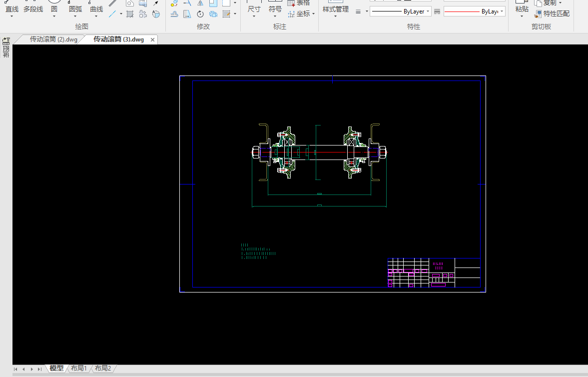Switch to the 布局1 layout tab
Image resolution: width=588 pixels, height=377 pixels.
pos(79,368)
